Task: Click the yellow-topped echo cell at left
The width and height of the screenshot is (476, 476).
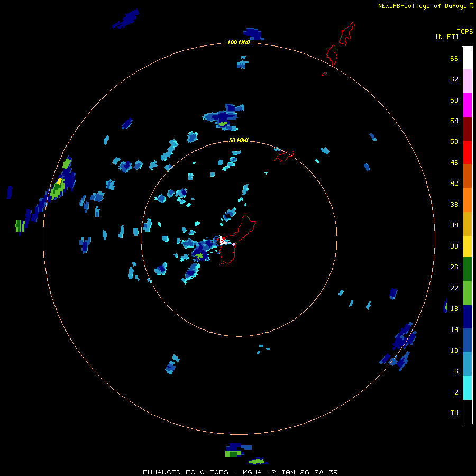Action: click(58, 188)
